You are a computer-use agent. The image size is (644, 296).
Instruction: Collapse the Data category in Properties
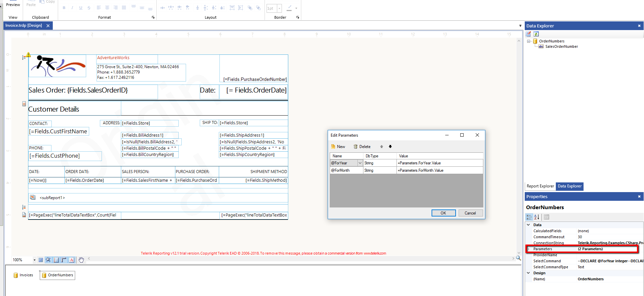[x=528, y=225]
